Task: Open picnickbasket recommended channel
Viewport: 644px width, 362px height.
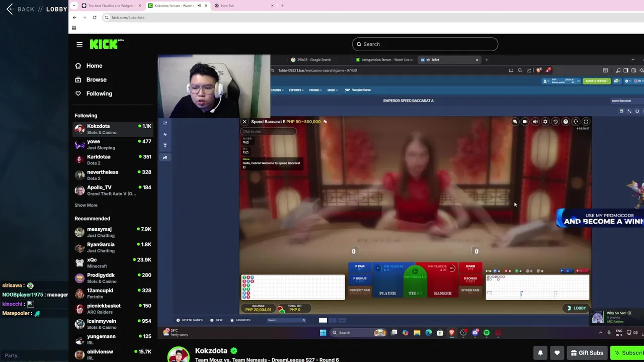Action: 113,309
